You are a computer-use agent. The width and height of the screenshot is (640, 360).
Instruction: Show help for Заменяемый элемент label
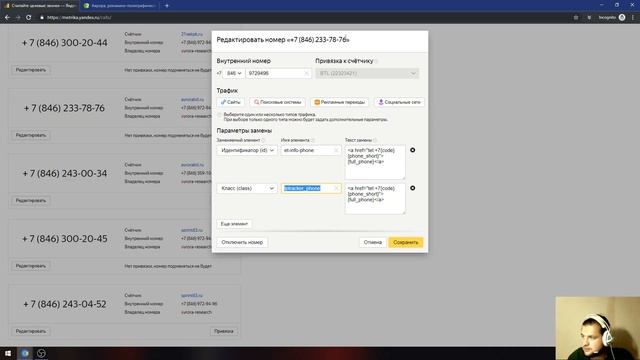[x=263, y=140]
